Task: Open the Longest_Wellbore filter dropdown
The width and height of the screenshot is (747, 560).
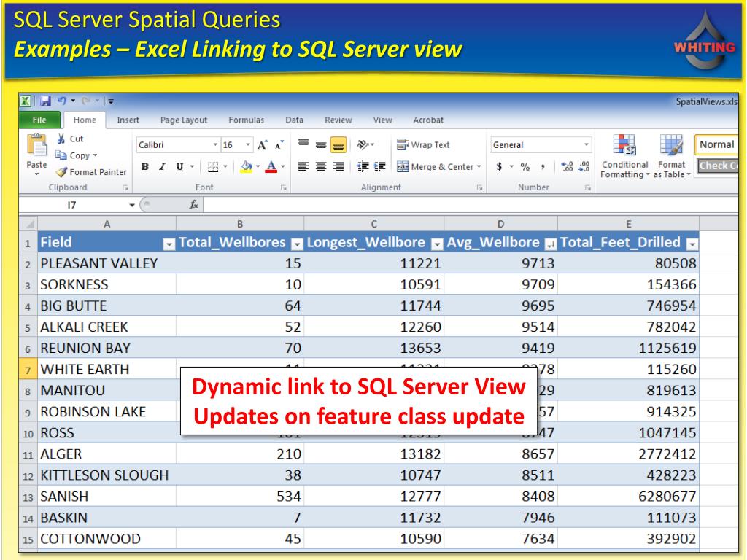Action: point(437,244)
